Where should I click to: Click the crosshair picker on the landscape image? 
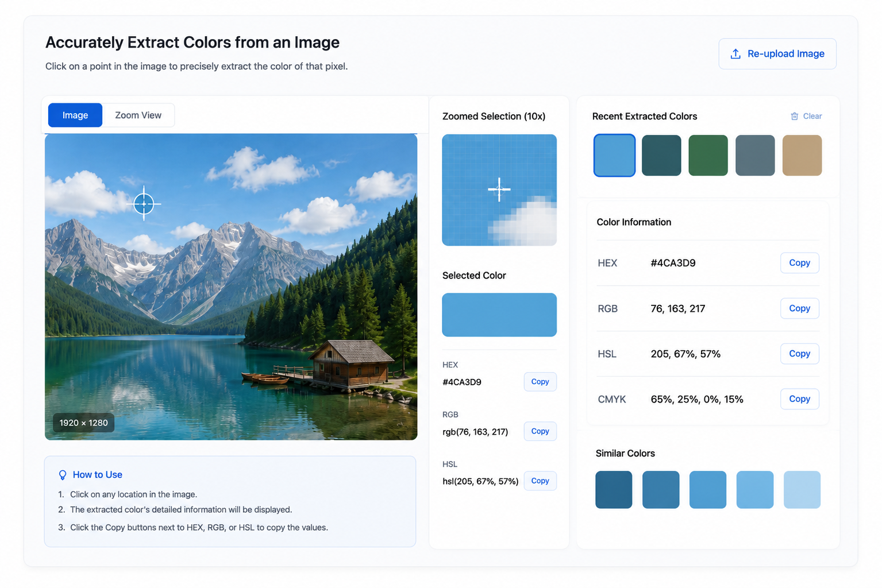pos(144,203)
